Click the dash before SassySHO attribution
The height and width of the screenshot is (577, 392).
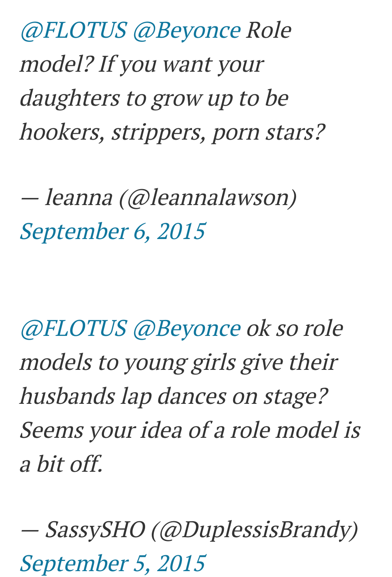click(29, 530)
